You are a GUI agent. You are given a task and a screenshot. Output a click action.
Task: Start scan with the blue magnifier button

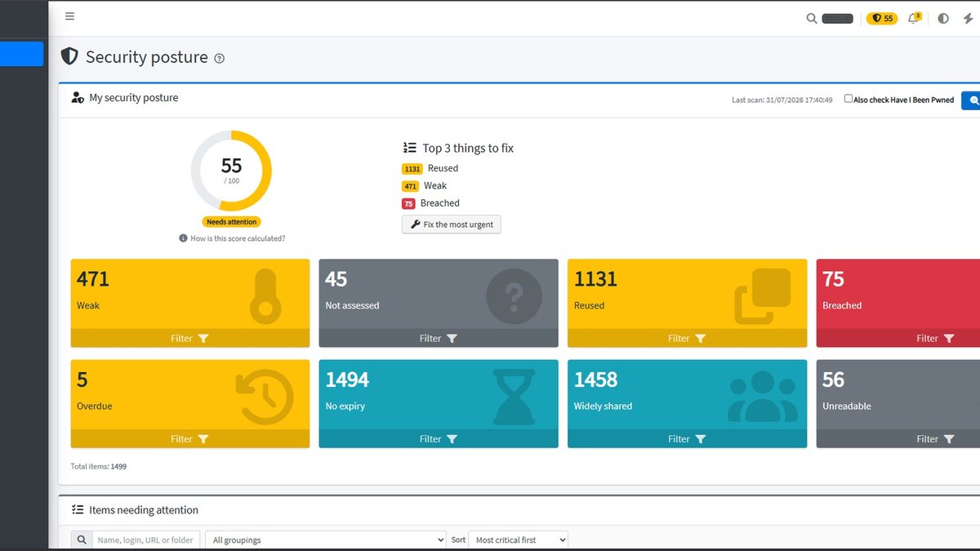[972, 100]
